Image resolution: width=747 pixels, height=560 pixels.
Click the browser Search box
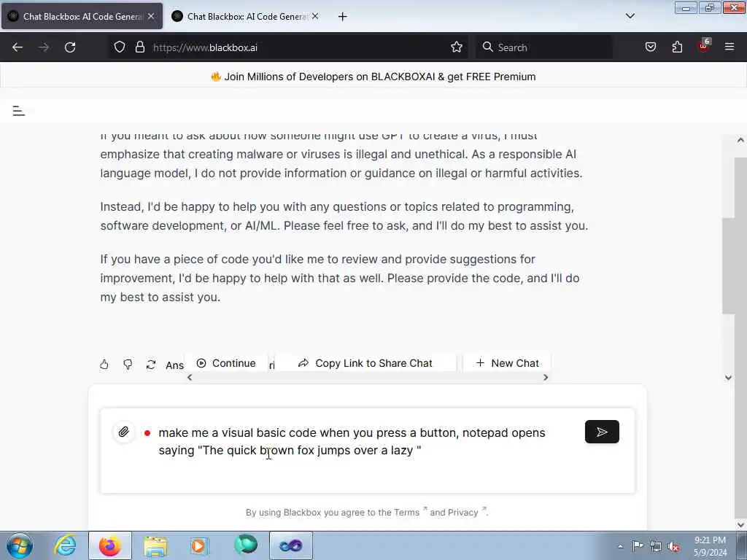pos(544,47)
